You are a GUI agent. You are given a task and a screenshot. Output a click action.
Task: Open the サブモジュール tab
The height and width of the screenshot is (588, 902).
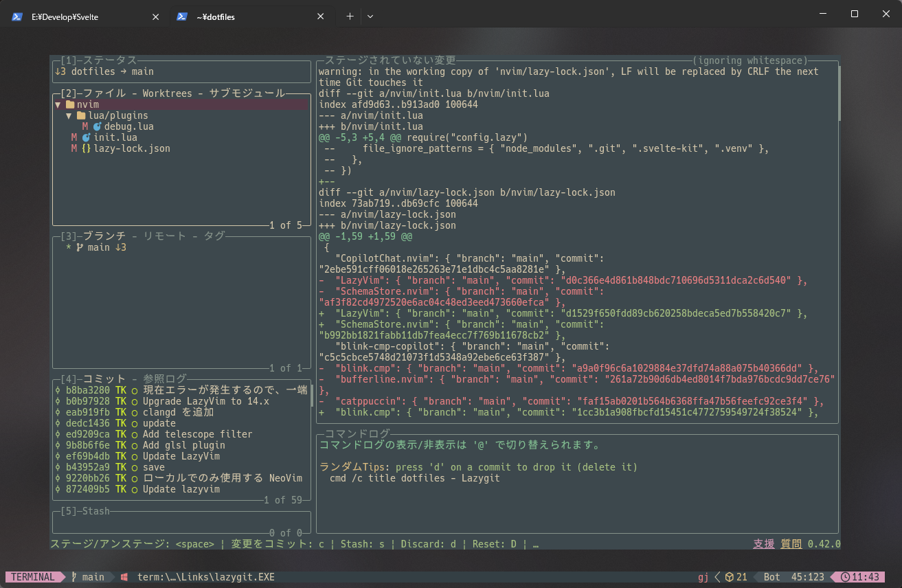[247, 93]
